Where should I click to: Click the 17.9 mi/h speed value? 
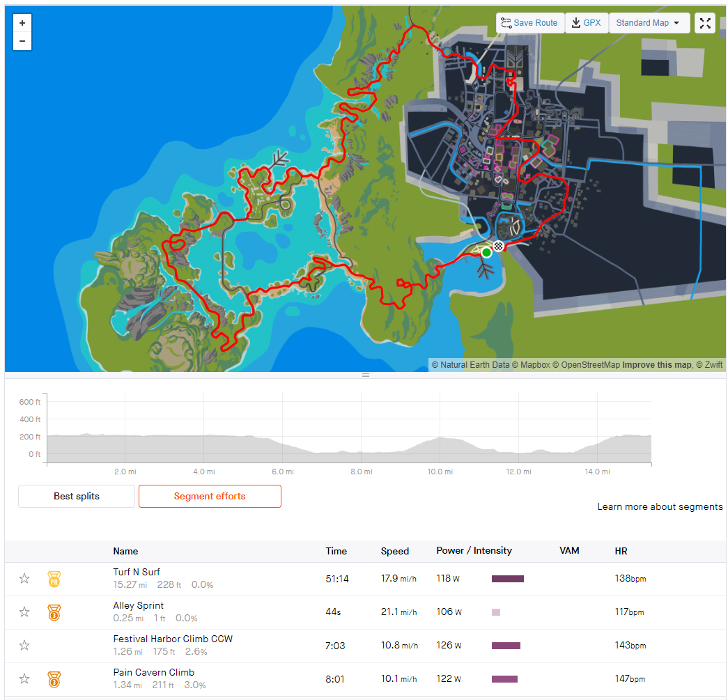[398, 578]
